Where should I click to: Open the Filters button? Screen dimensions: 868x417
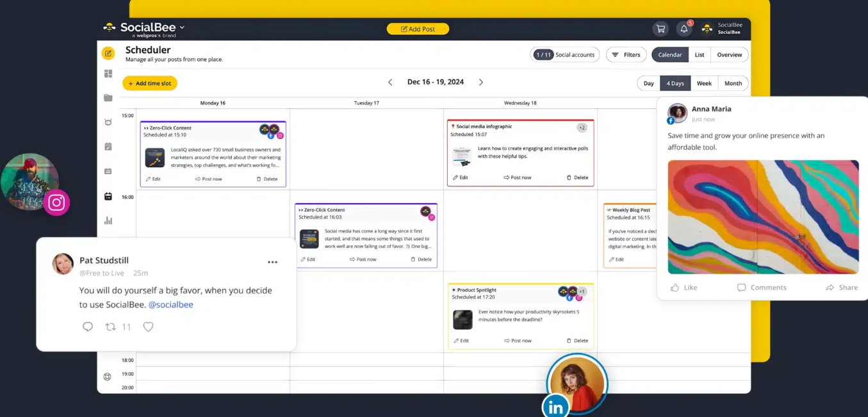click(x=626, y=54)
